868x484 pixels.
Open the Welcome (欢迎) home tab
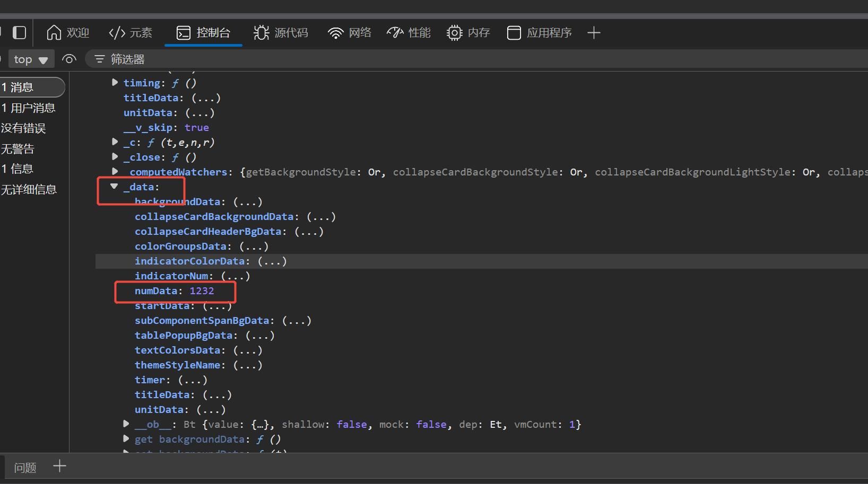(68, 33)
